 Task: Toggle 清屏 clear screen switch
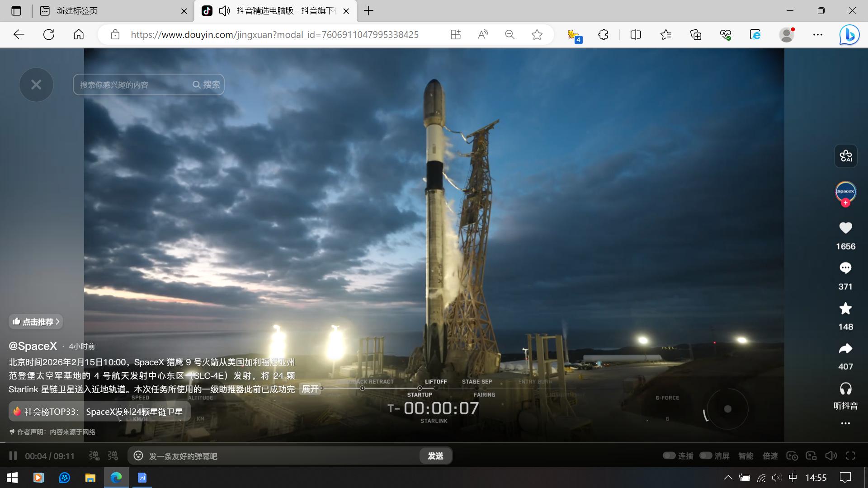(706, 455)
